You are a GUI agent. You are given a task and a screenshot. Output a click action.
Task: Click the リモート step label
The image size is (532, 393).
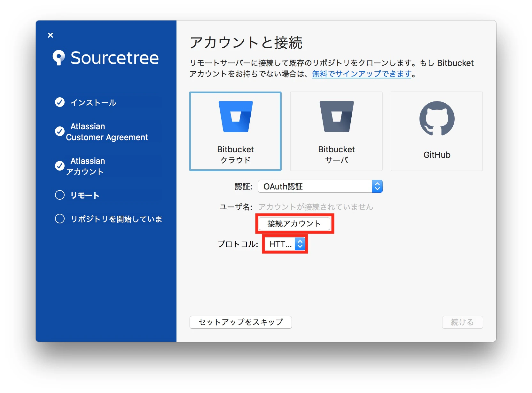[x=85, y=195]
